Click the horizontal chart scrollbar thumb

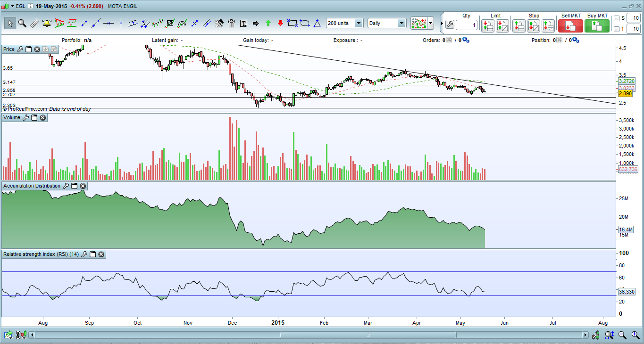[x=368, y=335]
